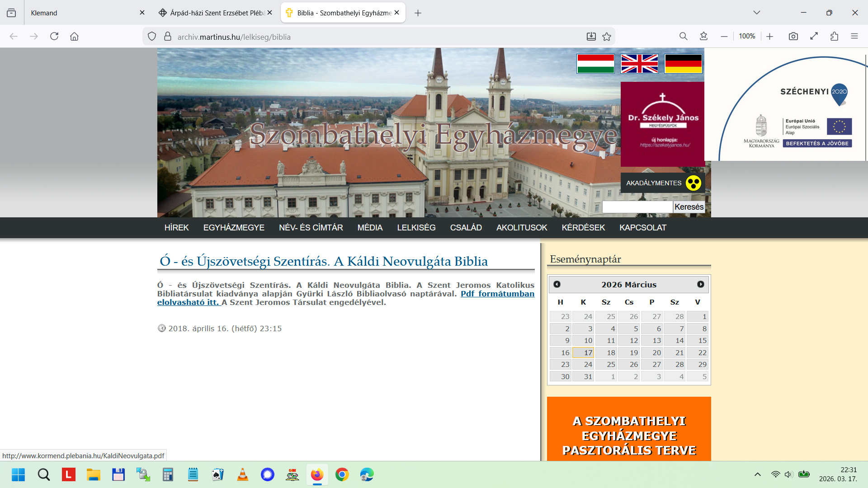Select the German flag language icon
This screenshot has height=488, width=868.
(683, 64)
